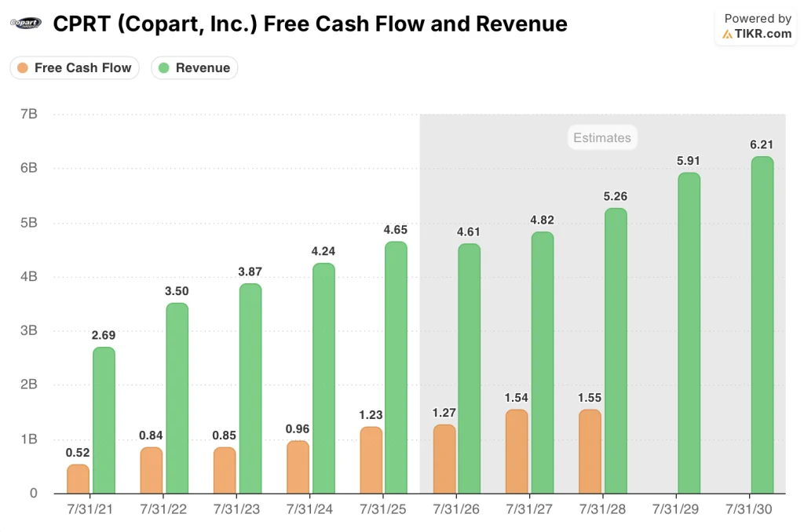
Task: Click the 3B y-axis label
Action: [x=29, y=330]
